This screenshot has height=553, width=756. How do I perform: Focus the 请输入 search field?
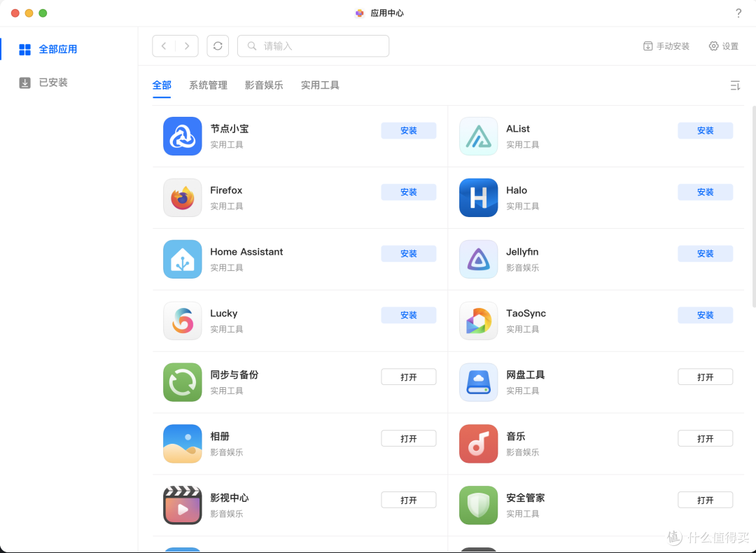click(x=313, y=45)
